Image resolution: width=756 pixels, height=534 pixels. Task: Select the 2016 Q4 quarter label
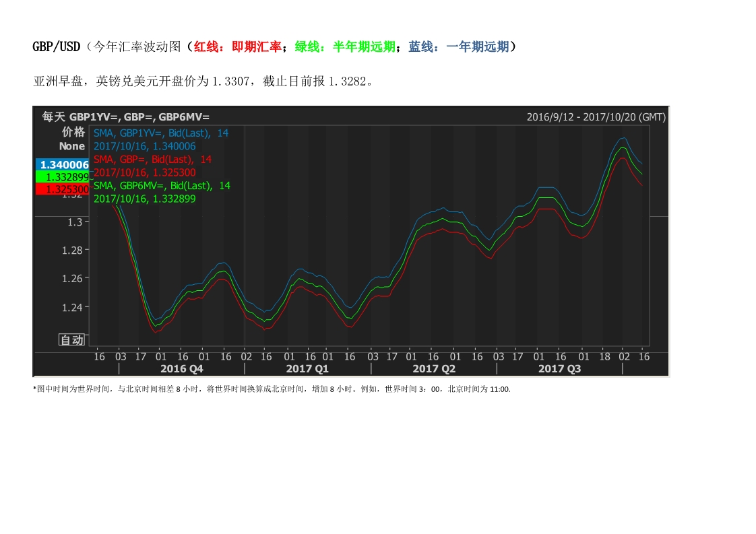click(x=182, y=369)
